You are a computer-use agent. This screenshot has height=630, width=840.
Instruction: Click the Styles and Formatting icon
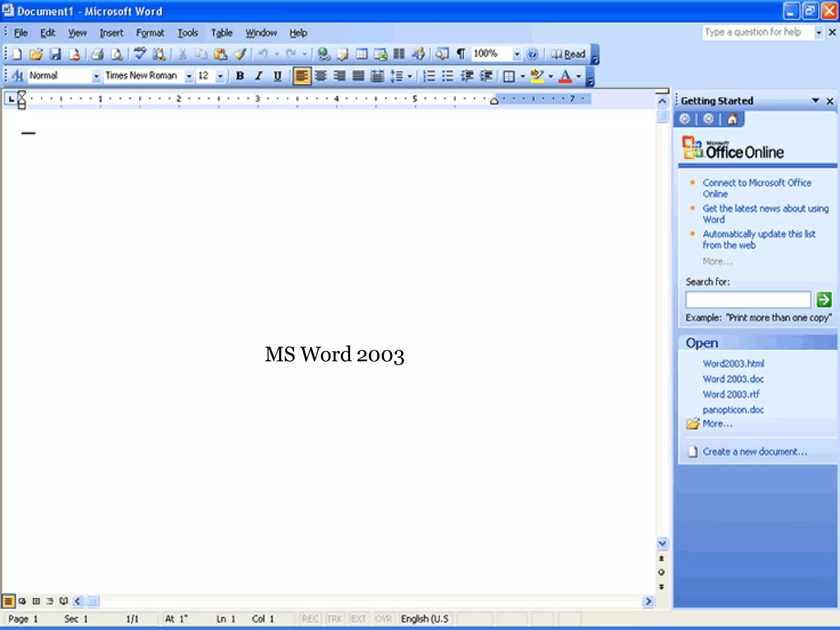pyautogui.click(x=18, y=76)
